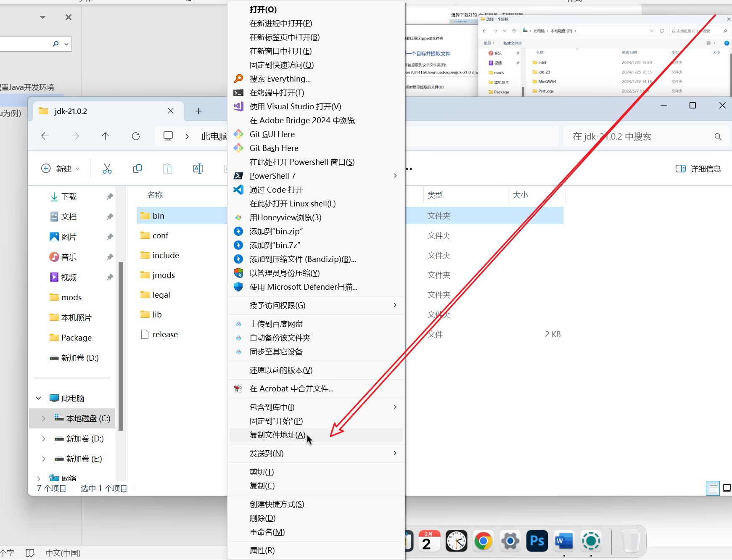
Task: Click 中文(中国) in Word status bar
Action: 63,553
